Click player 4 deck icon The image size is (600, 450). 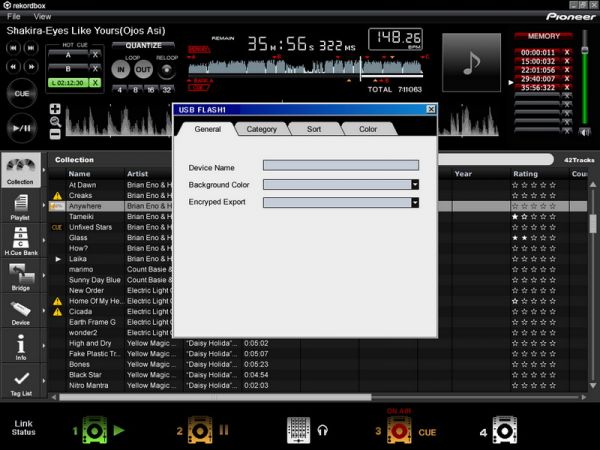505,430
